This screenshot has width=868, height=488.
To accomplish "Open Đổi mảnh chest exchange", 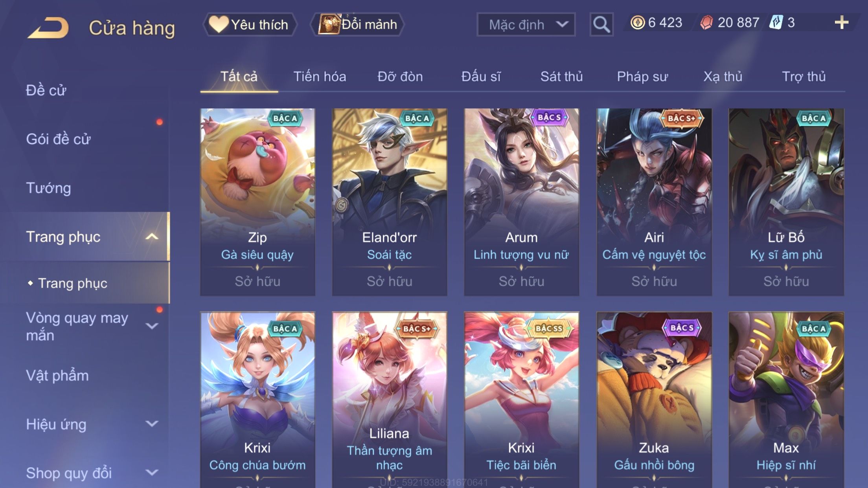I will [x=357, y=24].
